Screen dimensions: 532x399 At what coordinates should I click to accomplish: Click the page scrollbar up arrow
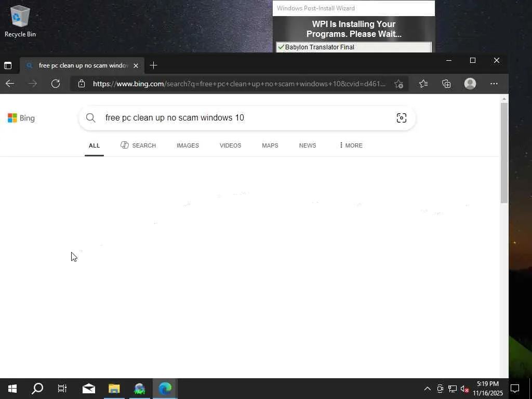(x=504, y=99)
